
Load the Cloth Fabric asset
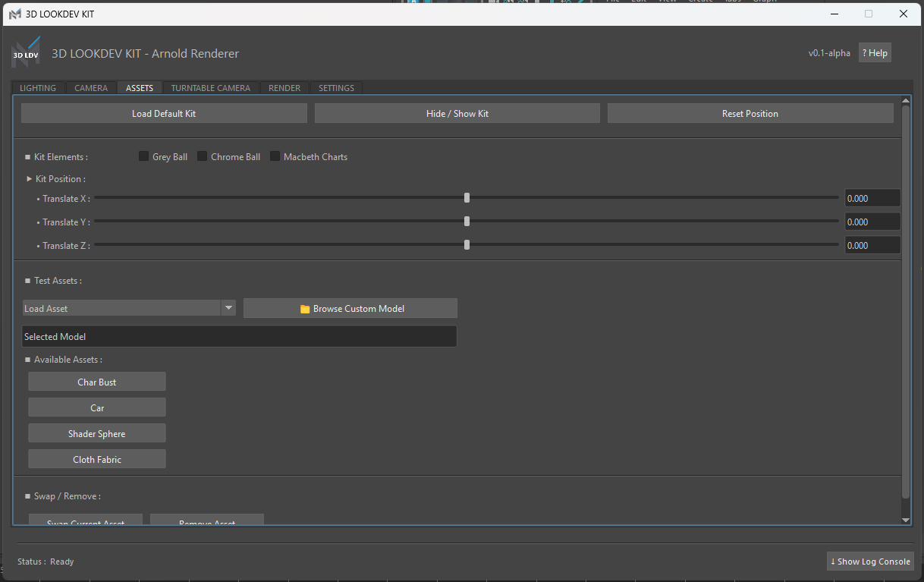click(97, 459)
